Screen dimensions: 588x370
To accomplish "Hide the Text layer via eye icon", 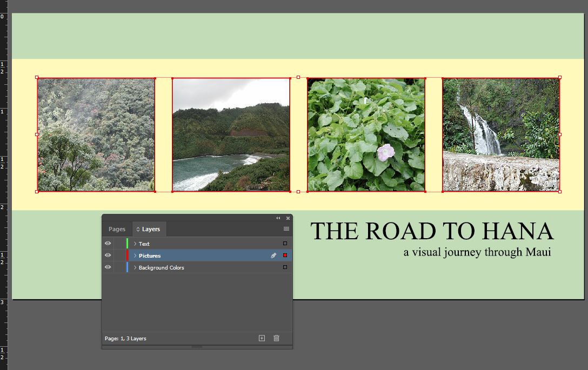I will pyautogui.click(x=108, y=244).
